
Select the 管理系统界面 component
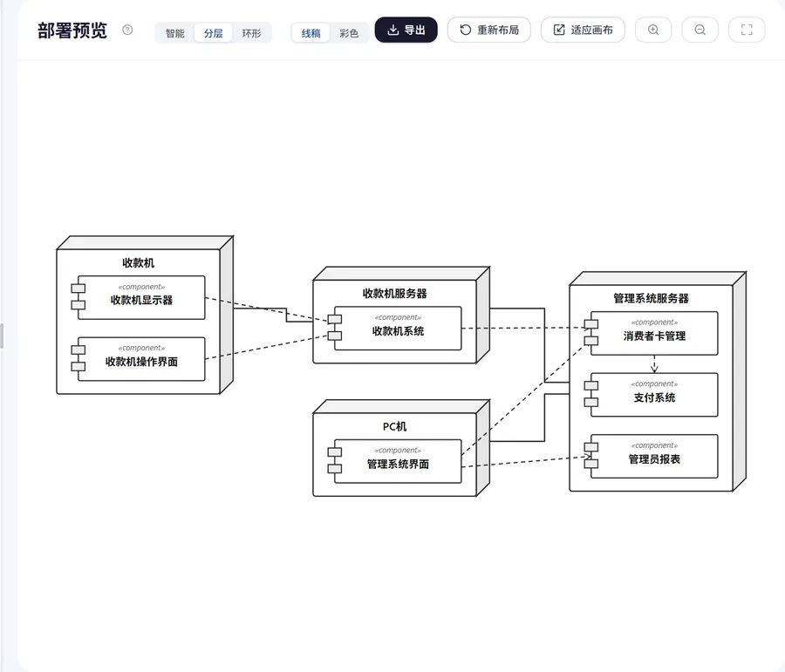(398, 461)
